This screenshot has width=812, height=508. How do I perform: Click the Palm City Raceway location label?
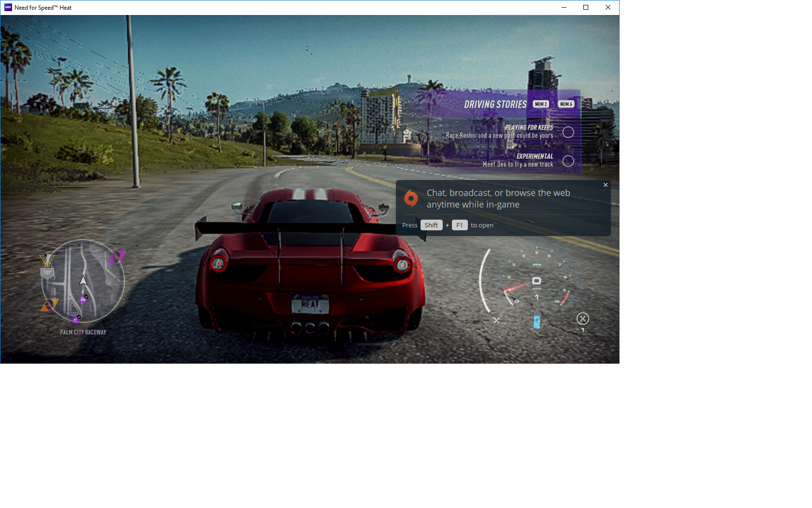click(x=83, y=332)
